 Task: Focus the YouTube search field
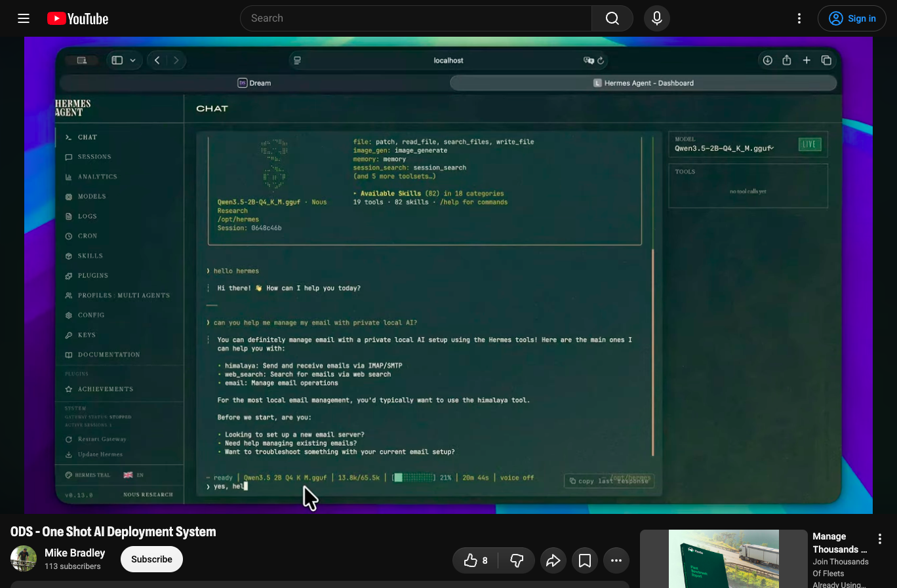(416, 18)
